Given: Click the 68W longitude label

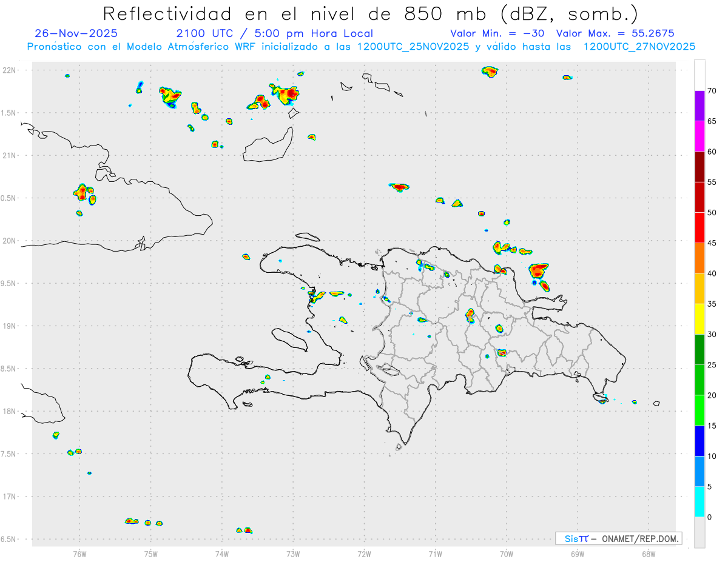Looking at the screenshot, I should pos(649,554).
